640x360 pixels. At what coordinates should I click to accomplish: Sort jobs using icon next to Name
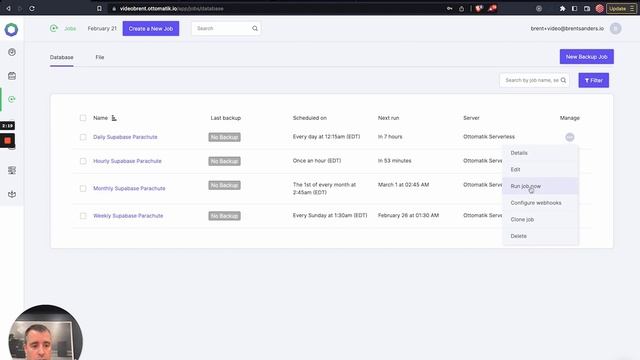(114, 118)
